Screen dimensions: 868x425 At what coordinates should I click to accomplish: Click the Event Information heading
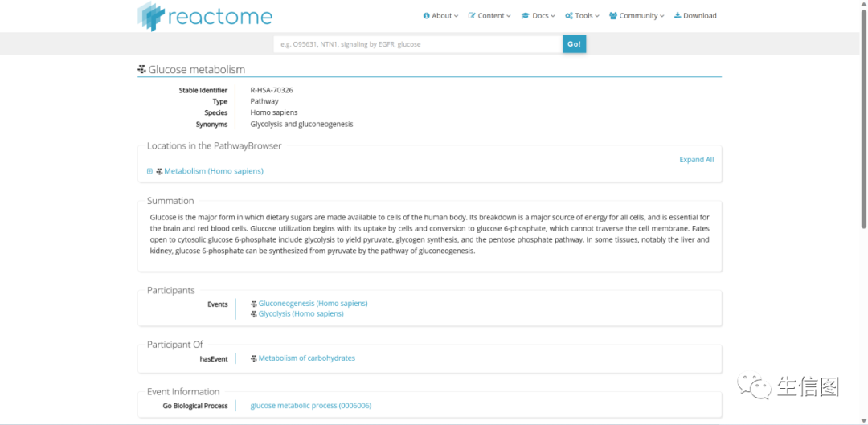tap(183, 392)
